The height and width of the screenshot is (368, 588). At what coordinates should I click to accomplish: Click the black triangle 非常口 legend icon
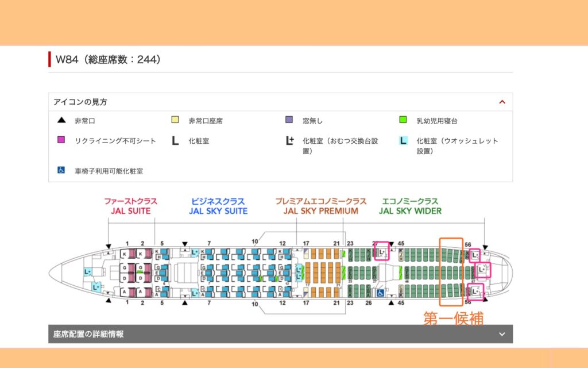(x=61, y=121)
